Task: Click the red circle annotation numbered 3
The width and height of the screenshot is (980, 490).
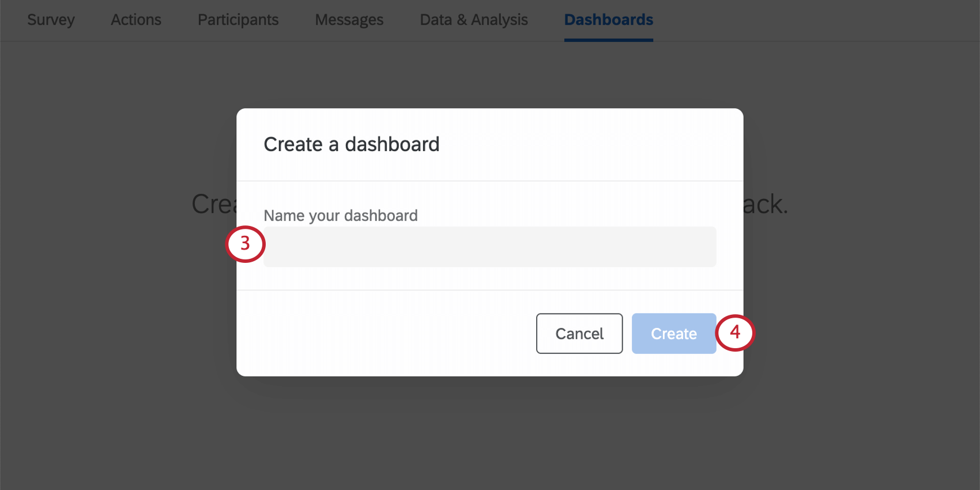Action: pyautogui.click(x=245, y=244)
